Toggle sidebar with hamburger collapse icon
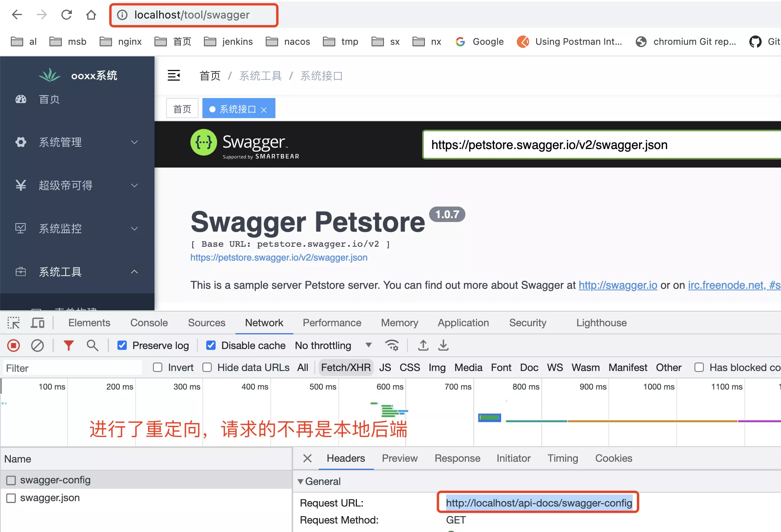The image size is (781, 532). coord(174,75)
